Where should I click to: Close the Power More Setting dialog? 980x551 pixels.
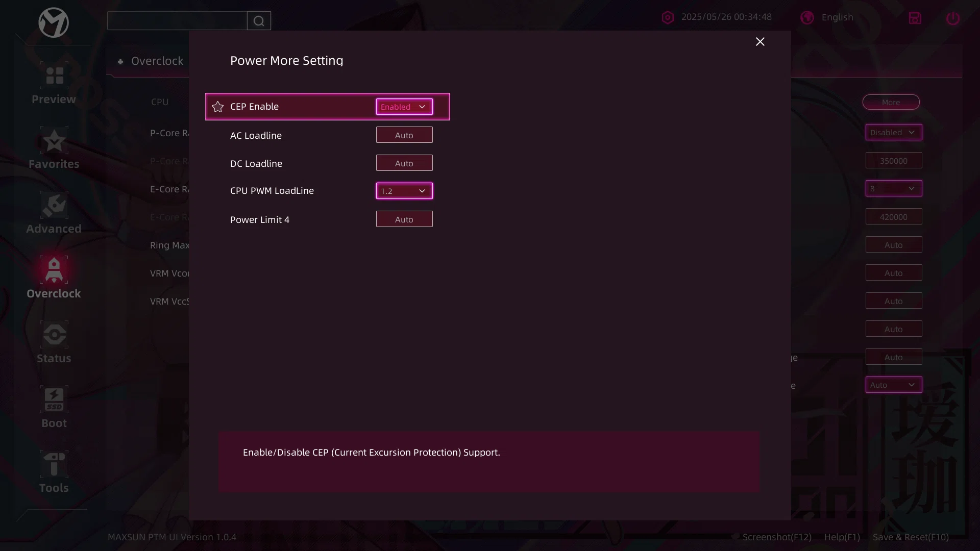pos(760,42)
